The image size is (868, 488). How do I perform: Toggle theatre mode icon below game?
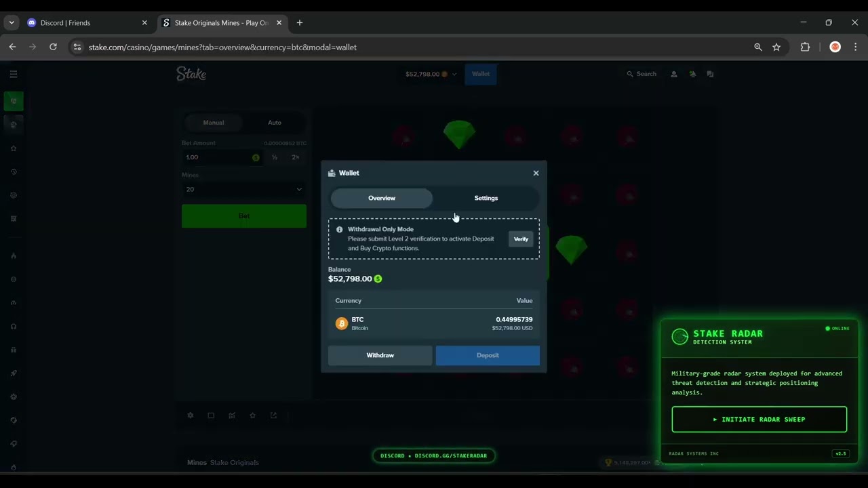tap(211, 415)
